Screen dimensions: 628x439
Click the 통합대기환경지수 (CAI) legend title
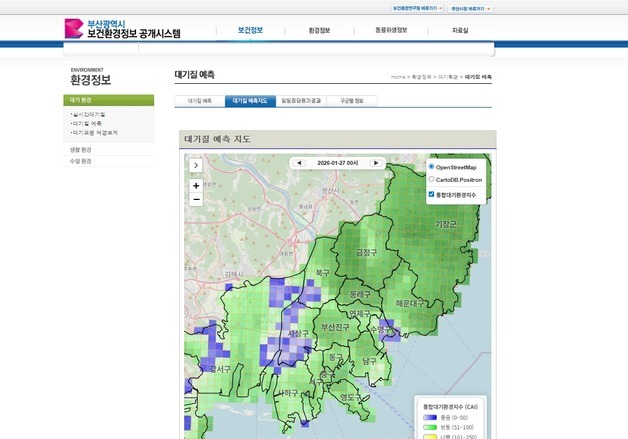coord(451,407)
